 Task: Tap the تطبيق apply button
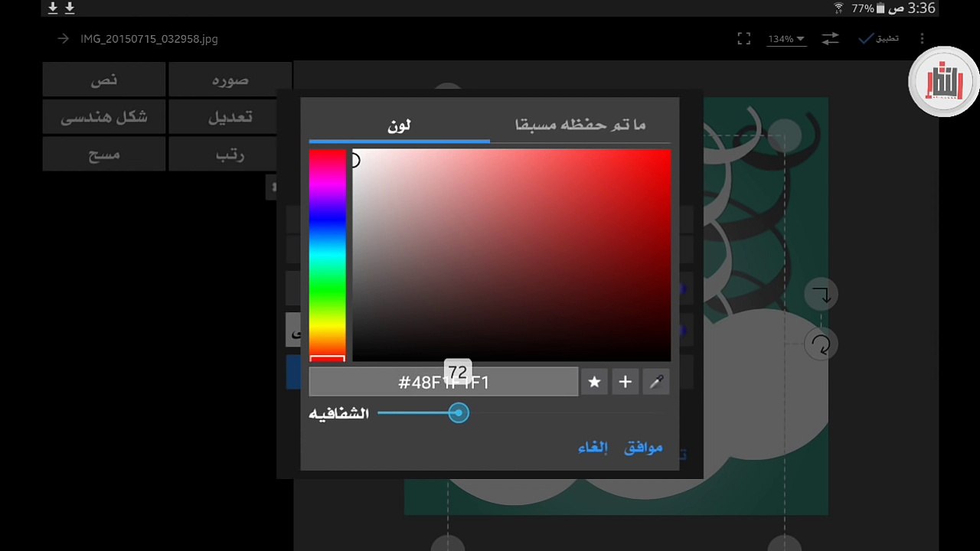[x=878, y=38]
